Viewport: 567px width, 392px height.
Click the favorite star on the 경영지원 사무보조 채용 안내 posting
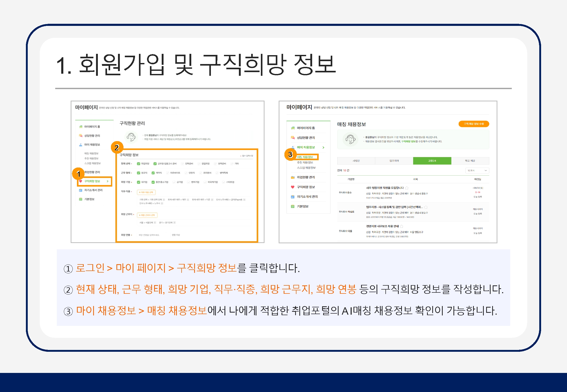pyautogui.click(x=401, y=226)
